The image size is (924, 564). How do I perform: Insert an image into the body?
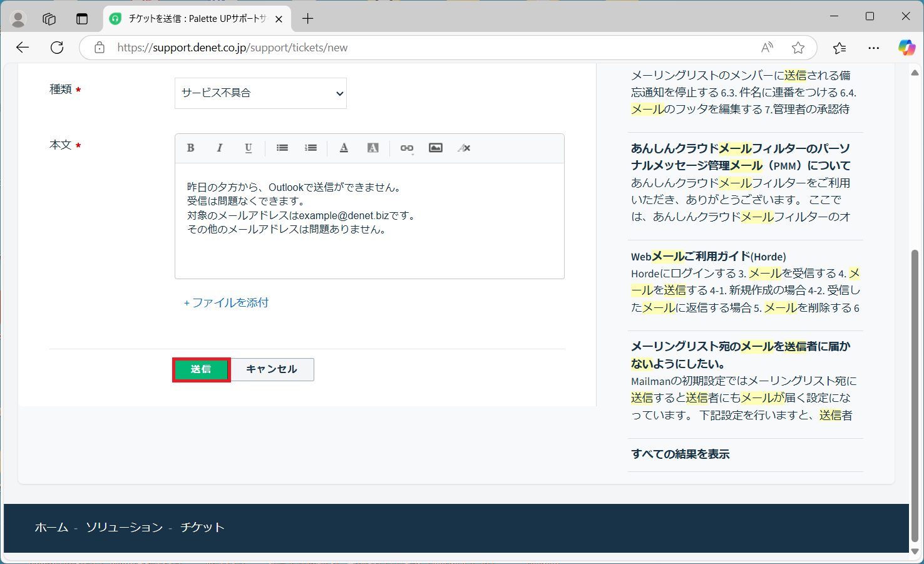[x=436, y=148]
